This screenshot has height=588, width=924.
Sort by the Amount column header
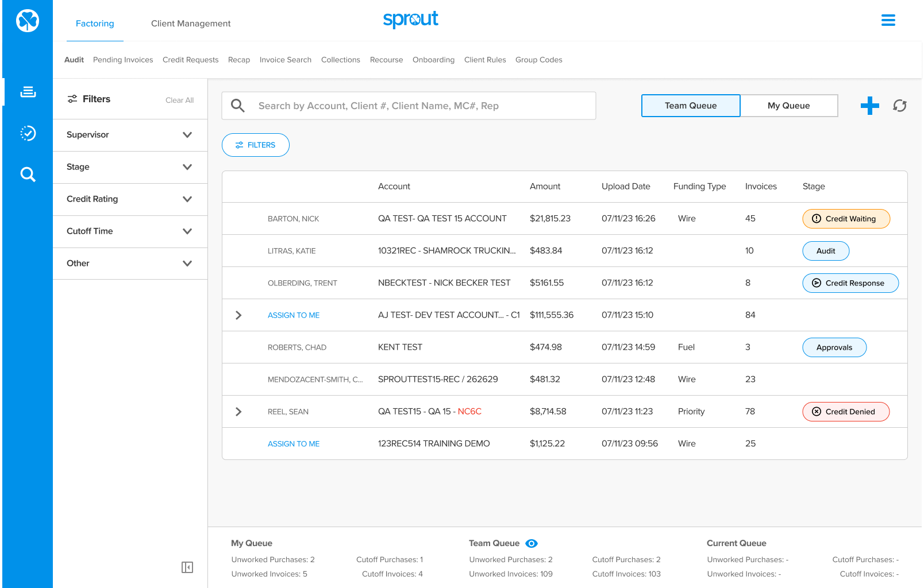(x=545, y=187)
